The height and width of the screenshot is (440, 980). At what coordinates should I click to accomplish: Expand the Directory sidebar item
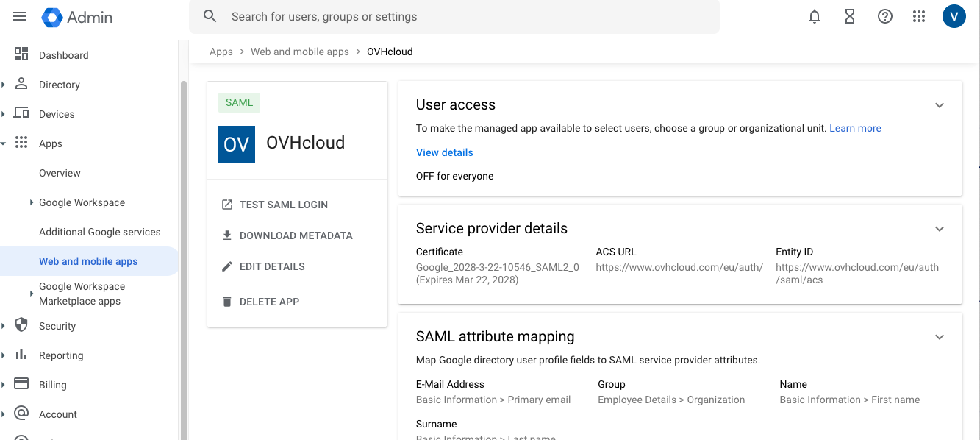pyautogui.click(x=59, y=85)
